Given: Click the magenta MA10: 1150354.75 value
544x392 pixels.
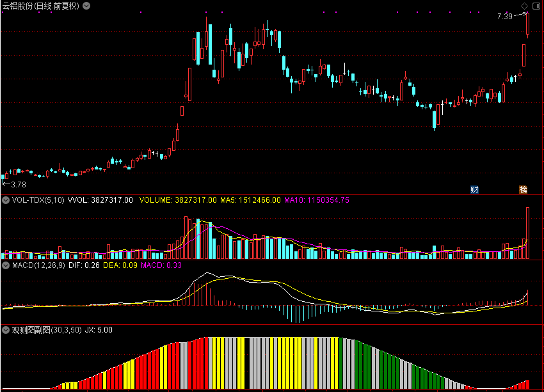Looking at the screenshot, I should click(x=317, y=200).
